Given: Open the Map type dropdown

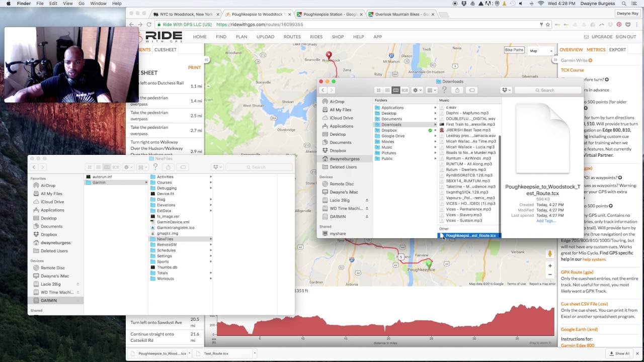Looking at the screenshot, I should [x=541, y=51].
